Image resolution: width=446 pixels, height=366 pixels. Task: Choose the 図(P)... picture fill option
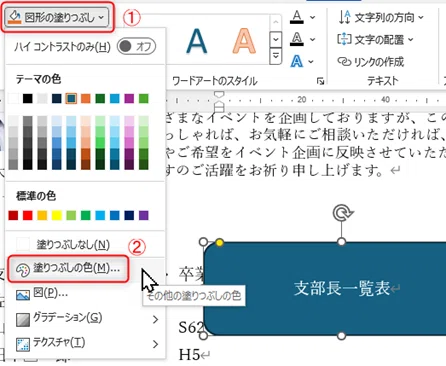(85, 293)
